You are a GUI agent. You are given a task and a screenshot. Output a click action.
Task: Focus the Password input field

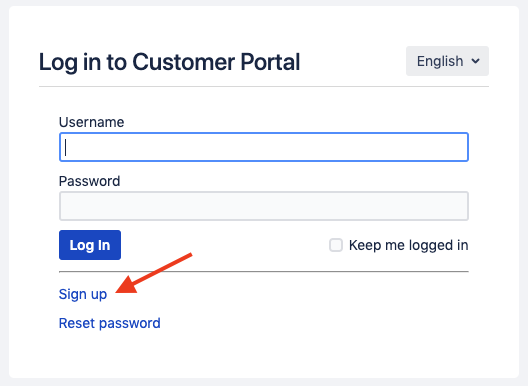point(264,206)
